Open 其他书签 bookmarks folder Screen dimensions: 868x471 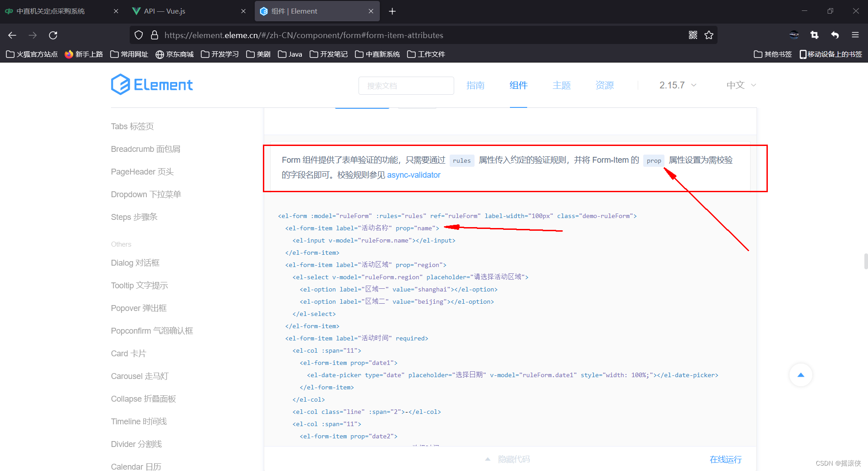click(x=773, y=54)
